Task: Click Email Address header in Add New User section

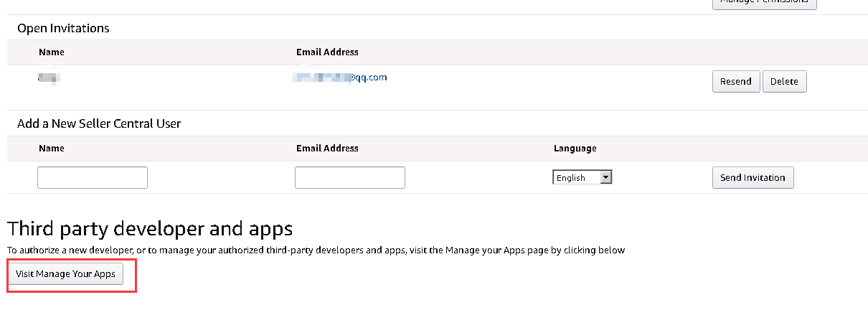Action: [x=327, y=149]
